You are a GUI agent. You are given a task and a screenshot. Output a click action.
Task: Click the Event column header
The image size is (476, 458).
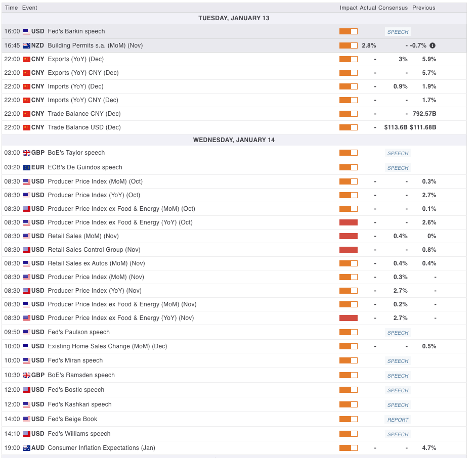point(29,8)
